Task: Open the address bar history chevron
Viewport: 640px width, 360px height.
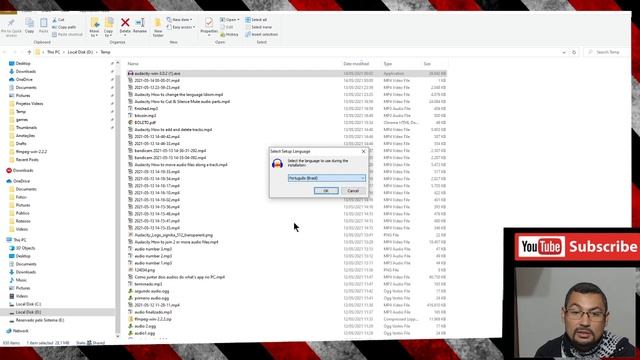Action: tap(564, 52)
